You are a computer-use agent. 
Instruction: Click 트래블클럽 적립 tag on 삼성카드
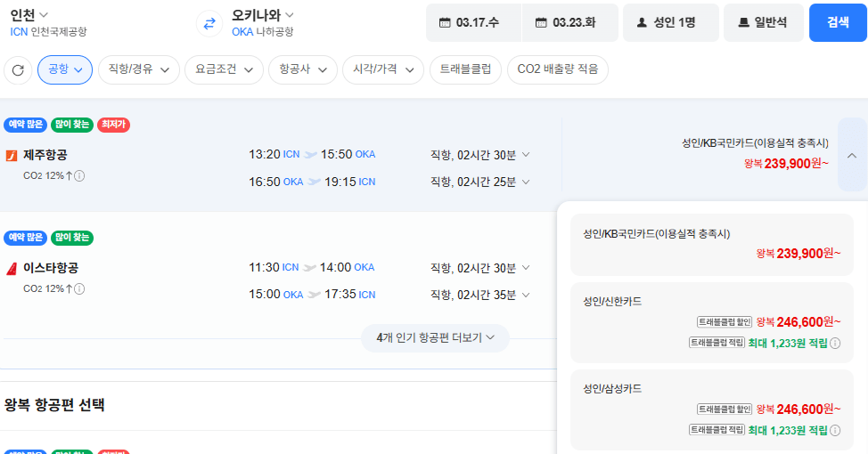tap(717, 430)
